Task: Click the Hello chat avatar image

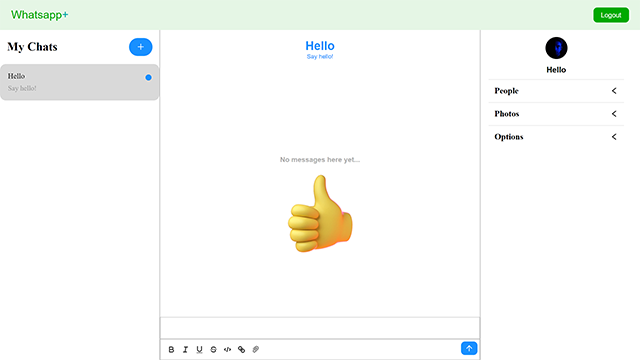Action: 556,48
